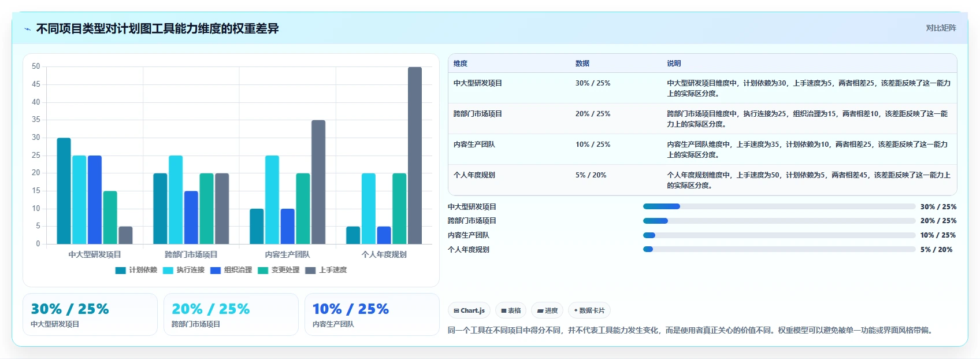Click the description starting 中大型研发项目维度中
The width and height of the screenshot is (980, 359).
coord(809,88)
